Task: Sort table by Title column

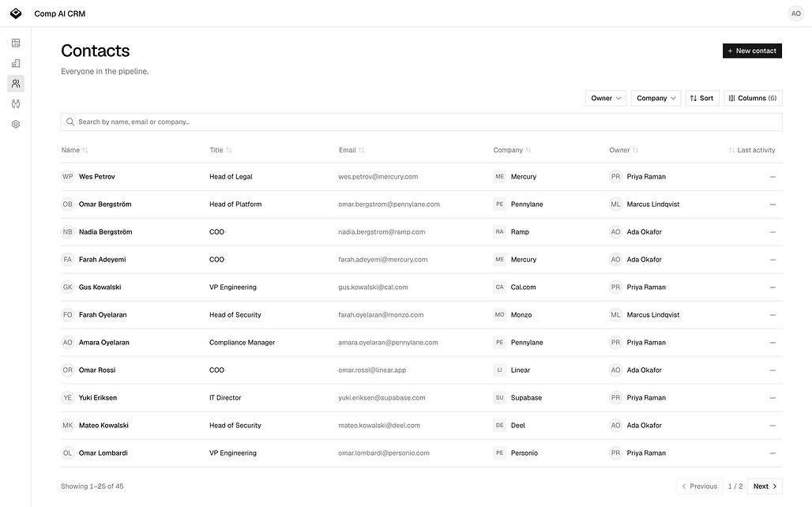Action: tap(220, 150)
